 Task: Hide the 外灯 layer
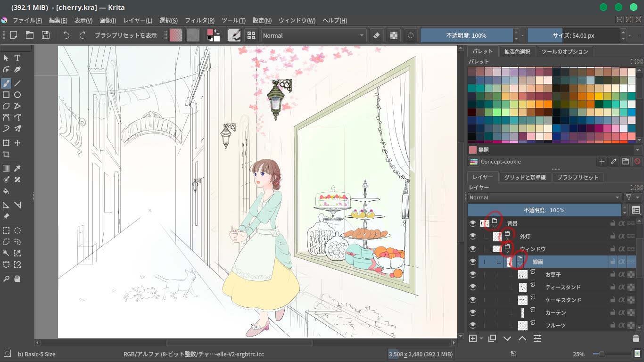pos(473,236)
